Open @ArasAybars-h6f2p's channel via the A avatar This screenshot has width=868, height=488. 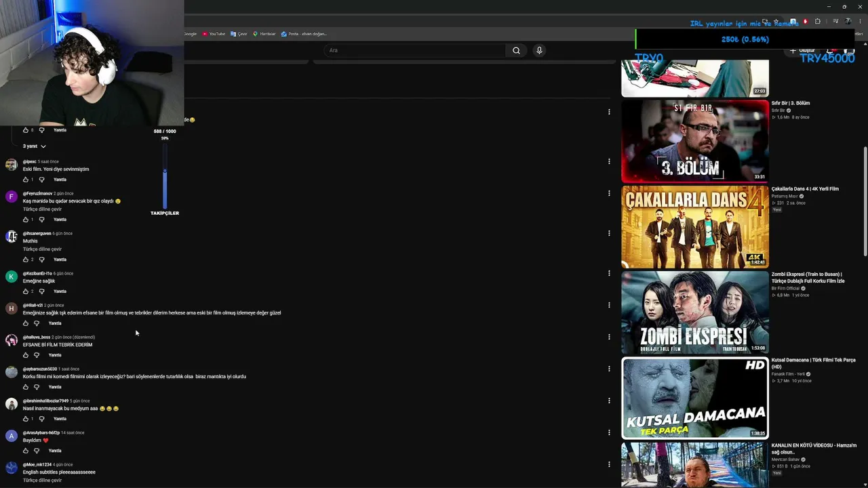pos(12,436)
